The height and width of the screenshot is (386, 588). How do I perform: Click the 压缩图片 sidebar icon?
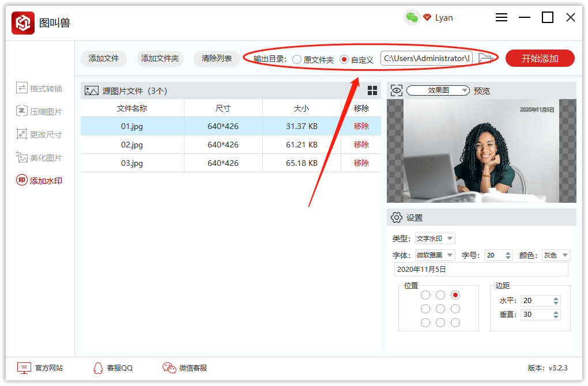(x=21, y=111)
